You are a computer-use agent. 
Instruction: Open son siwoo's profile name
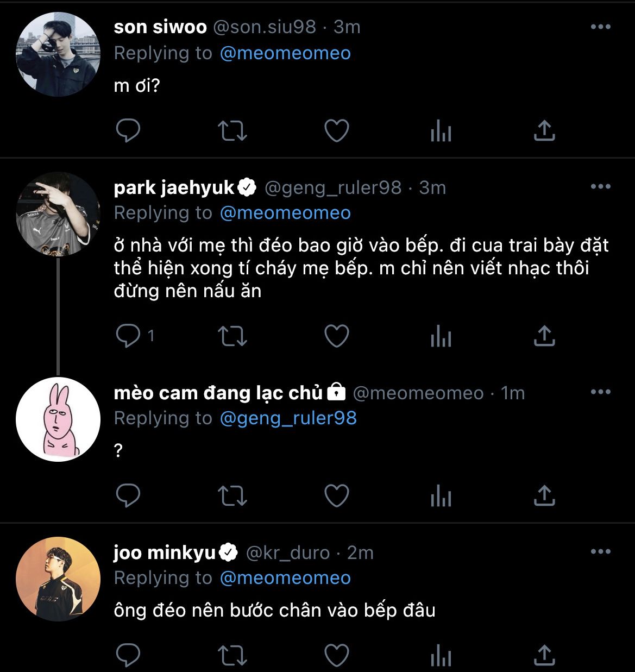click(x=160, y=27)
